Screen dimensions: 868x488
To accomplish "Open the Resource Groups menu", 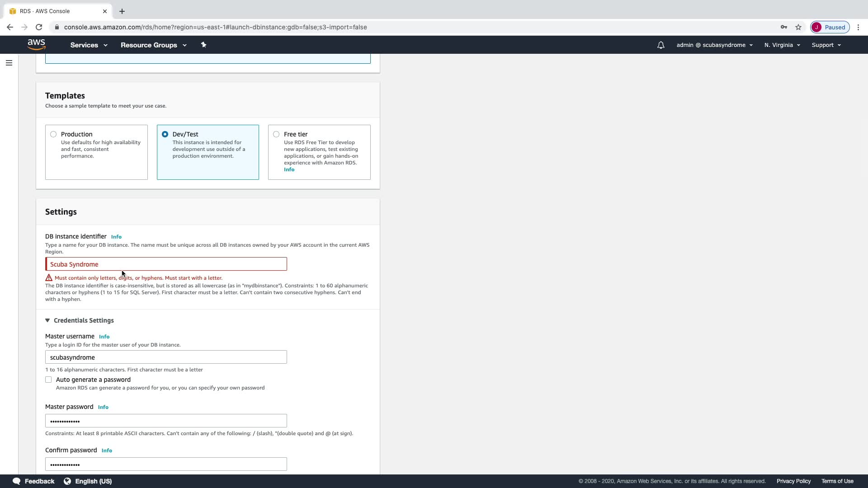I will [153, 45].
